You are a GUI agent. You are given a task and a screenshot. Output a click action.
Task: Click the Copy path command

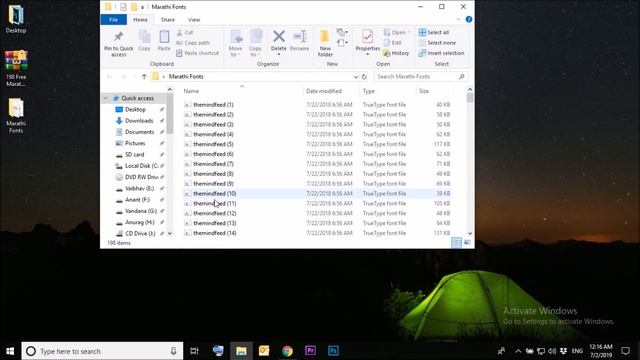point(193,43)
